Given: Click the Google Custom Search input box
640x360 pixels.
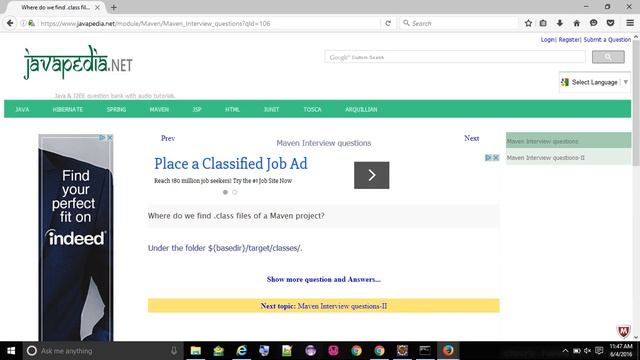Looking at the screenshot, I should (455, 57).
